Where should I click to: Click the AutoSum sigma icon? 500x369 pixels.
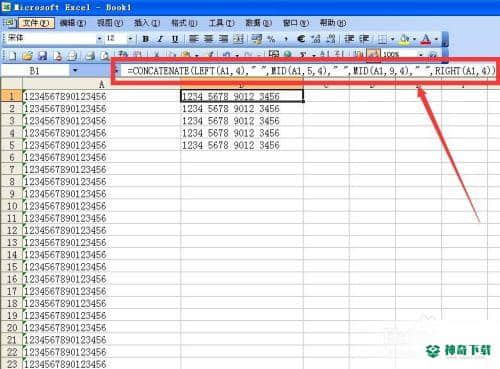pos(303,55)
